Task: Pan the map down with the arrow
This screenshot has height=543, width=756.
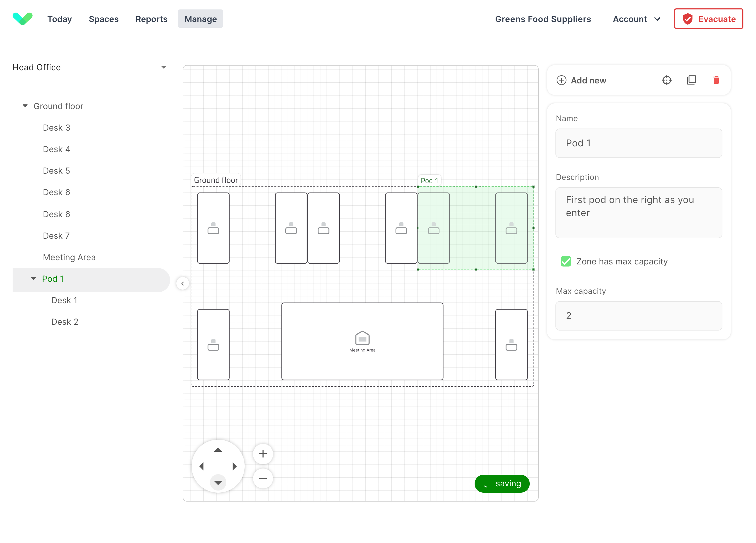Action: pos(218,483)
